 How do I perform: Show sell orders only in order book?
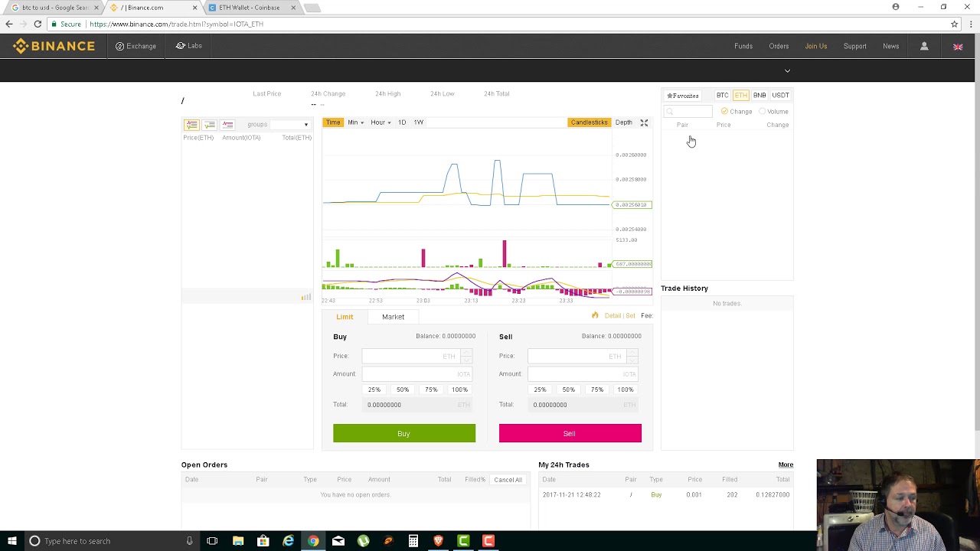227,124
